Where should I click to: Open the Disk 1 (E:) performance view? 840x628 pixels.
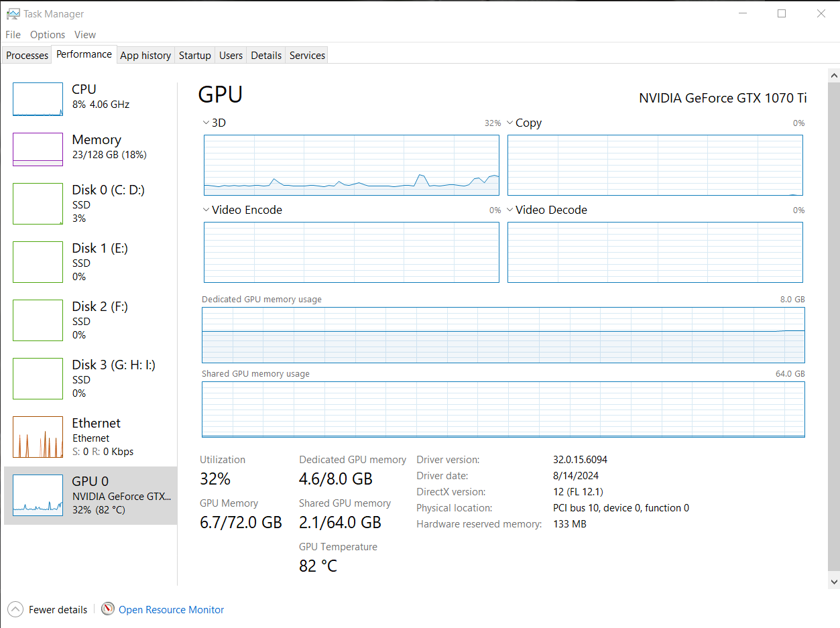(x=38, y=262)
